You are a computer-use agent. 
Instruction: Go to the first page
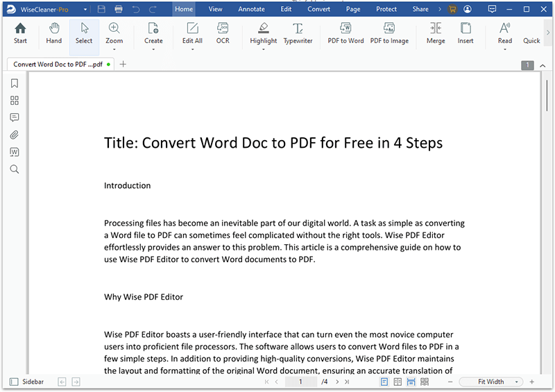[x=267, y=382]
